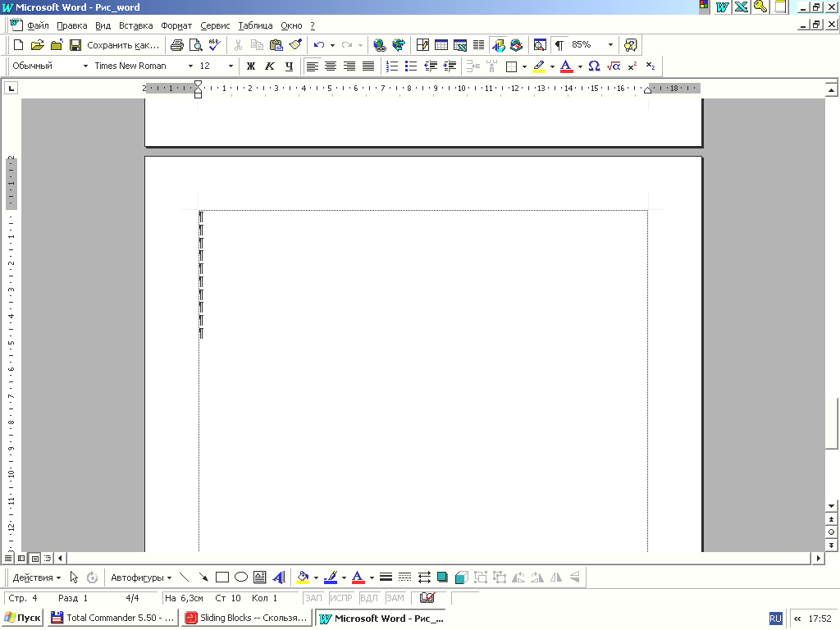Toggle italic formatting (К)
Viewport: 840px width, 630px height.
coord(270,66)
